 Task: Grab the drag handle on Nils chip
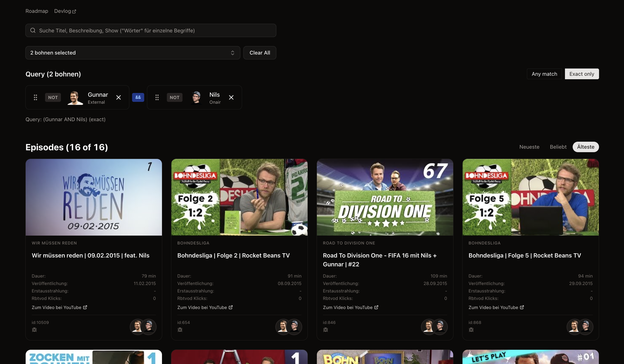(x=157, y=97)
